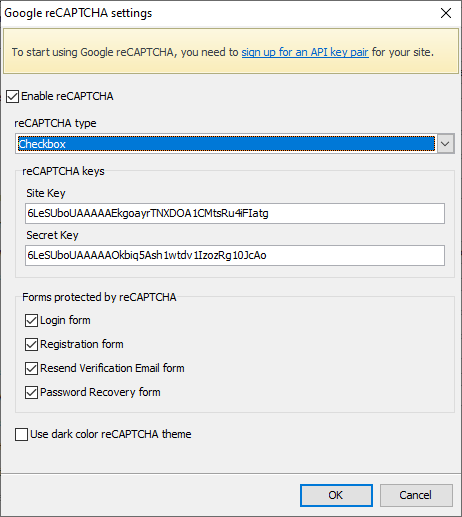Image resolution: width=462 pixels, height=517 pixels.
Task: Click the Login form label text
Action: (x=65, y=320)
